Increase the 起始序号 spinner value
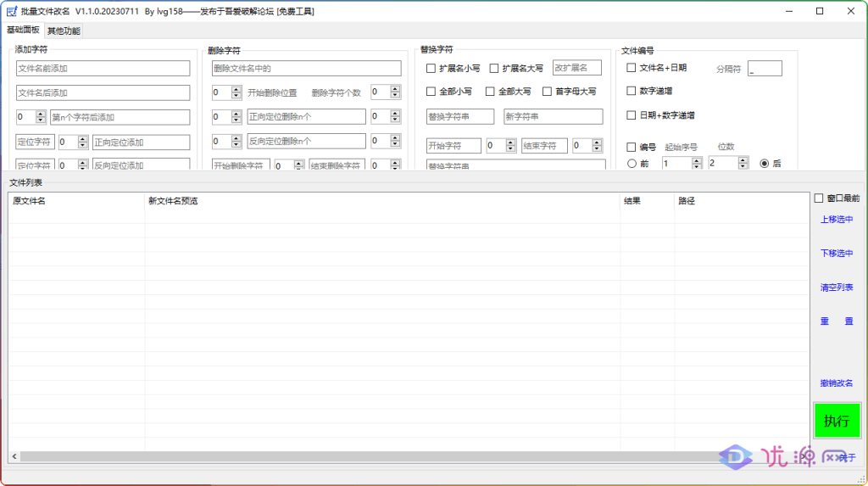The image size is (868, 486). [x=698, y=159]
